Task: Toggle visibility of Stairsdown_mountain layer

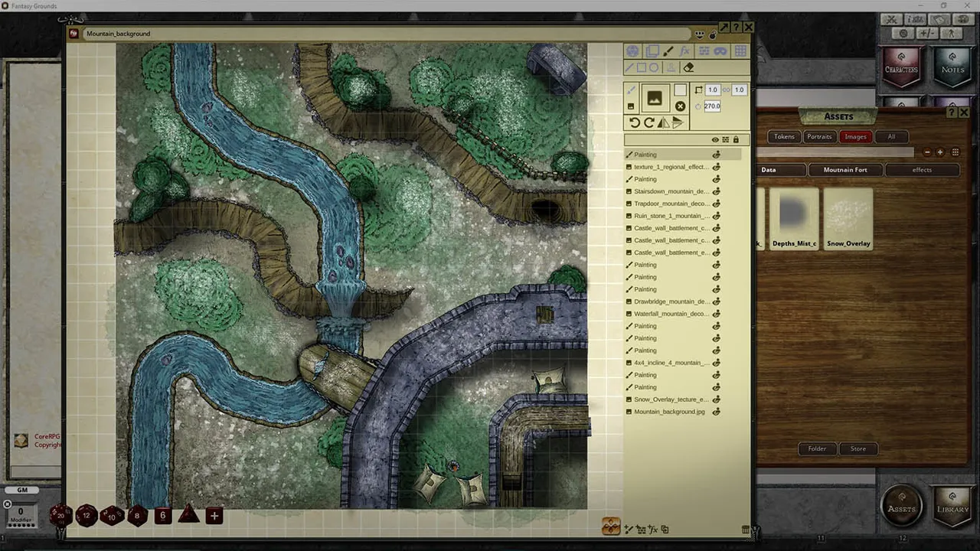Action: [x=717, y=191]
